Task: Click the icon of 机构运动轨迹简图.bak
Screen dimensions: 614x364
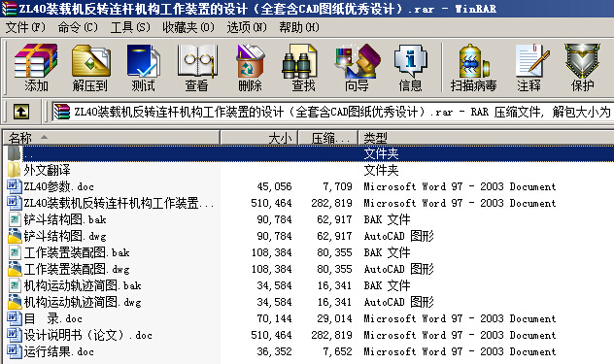Action: [15, 285]
